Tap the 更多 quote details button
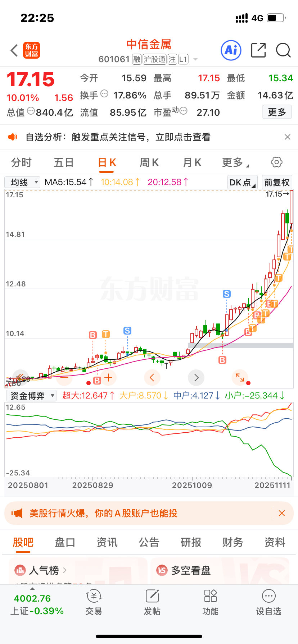This screenshot has height=644, width=298. (277, 112)
